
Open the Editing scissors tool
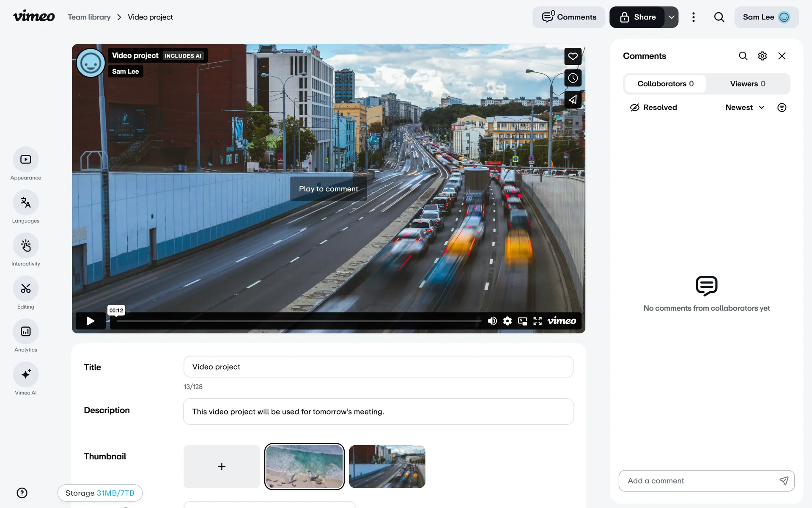[x=26, y=289]
